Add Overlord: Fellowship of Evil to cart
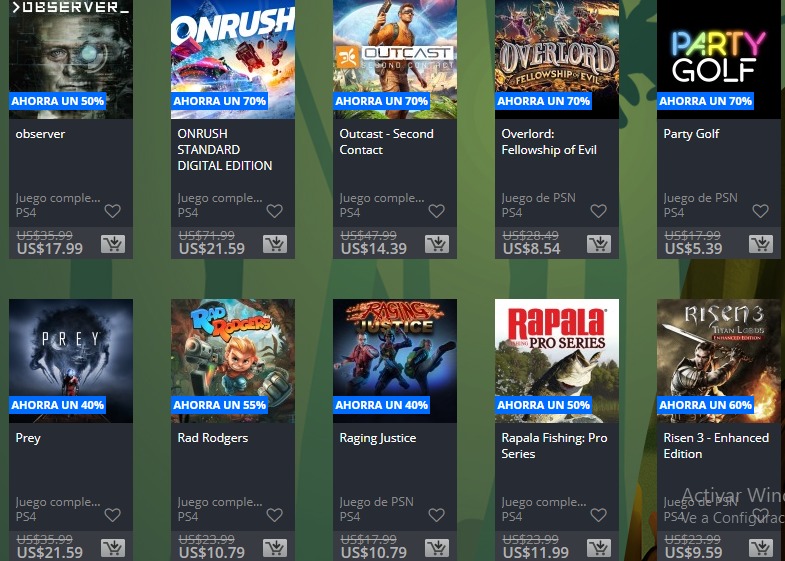785x561 pixels. [x=599, y=244]
